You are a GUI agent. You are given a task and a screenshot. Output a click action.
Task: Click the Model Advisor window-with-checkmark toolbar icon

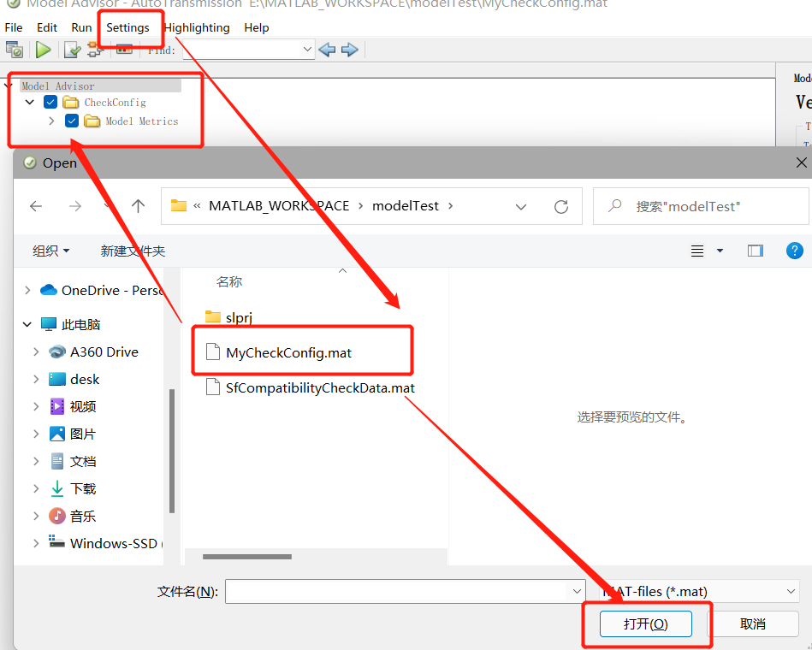tap(15, 50)
